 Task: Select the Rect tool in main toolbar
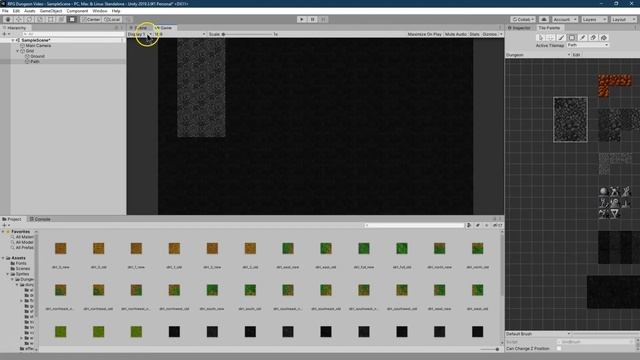[x=50, y=19]
